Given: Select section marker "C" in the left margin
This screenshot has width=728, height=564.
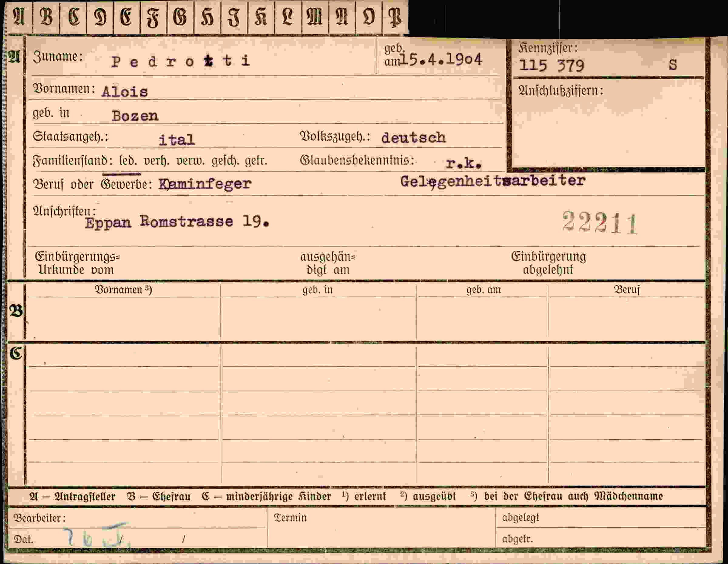Looking at the screenshot, I should [x=16, y=354].
